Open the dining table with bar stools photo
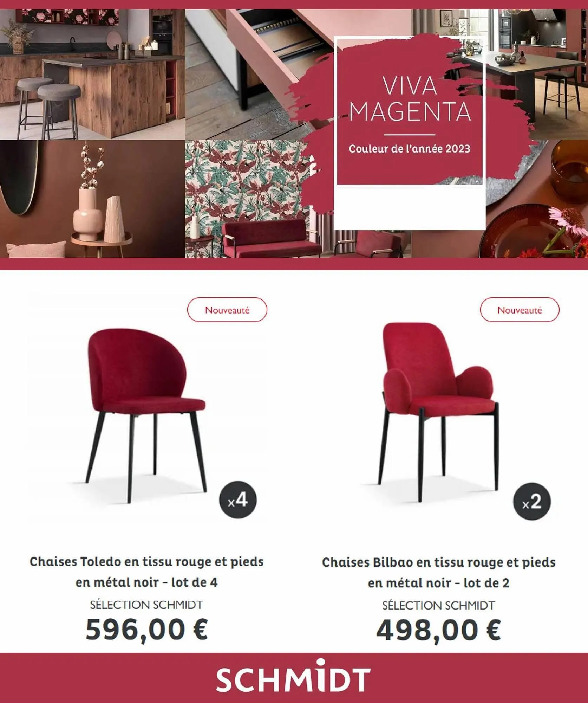The image size is (588, 703). (x=537, y=75)
